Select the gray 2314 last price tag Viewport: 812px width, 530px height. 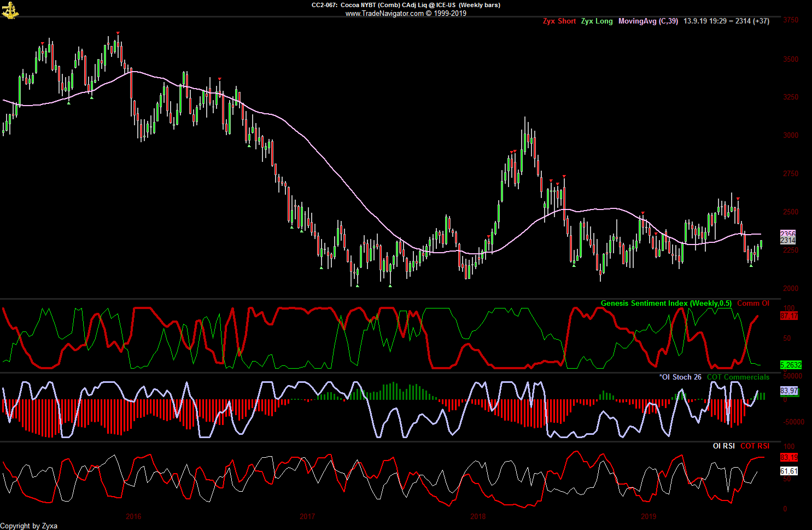pos(788,241)
